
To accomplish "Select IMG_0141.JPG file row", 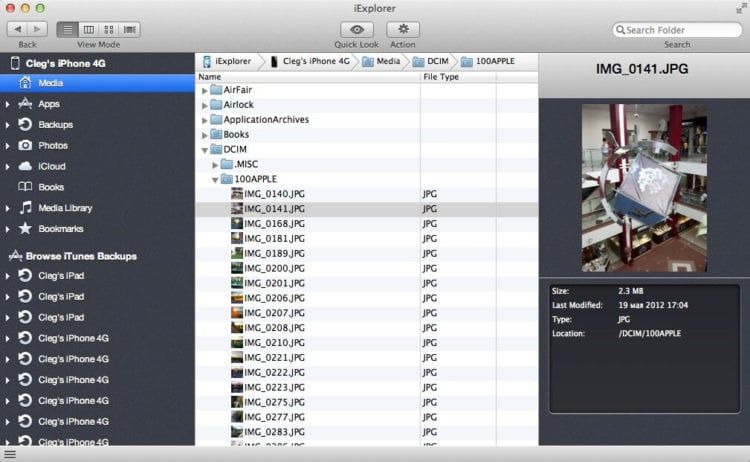I will [366, 209].
